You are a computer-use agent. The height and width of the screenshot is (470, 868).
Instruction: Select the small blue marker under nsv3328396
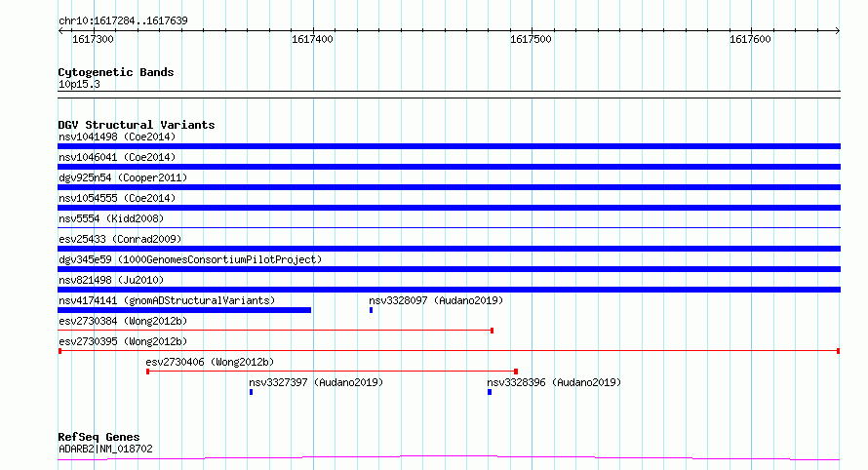pos(490,392)
